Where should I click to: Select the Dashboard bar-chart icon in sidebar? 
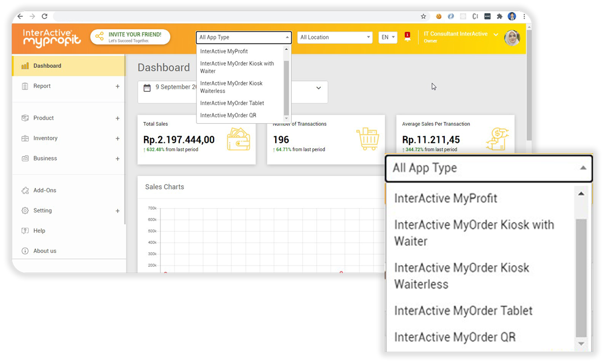[25, 66]
